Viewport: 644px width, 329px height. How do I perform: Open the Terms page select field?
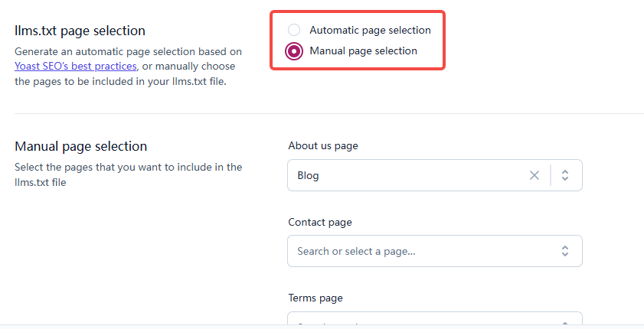pos(434,321)
